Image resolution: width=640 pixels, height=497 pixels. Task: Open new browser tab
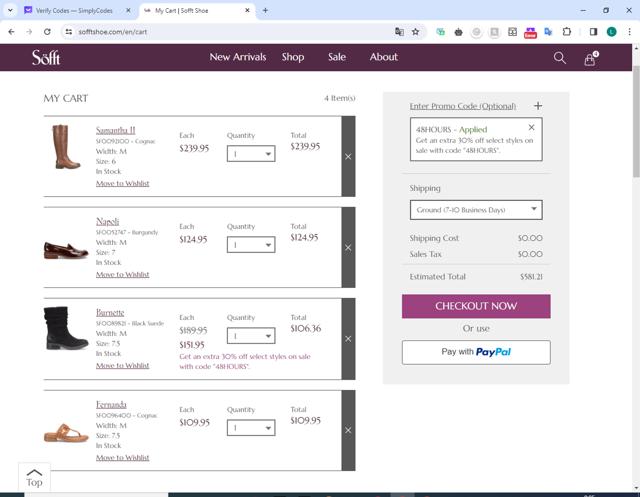click(x=265, y=10)
